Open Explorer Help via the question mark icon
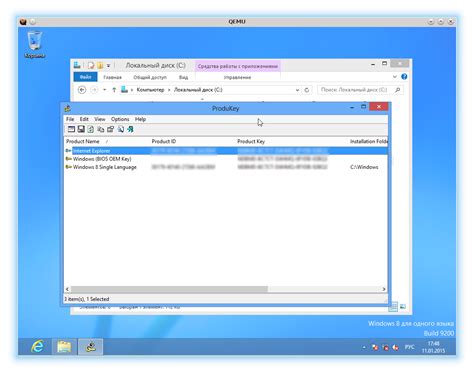 click(404, 77)
